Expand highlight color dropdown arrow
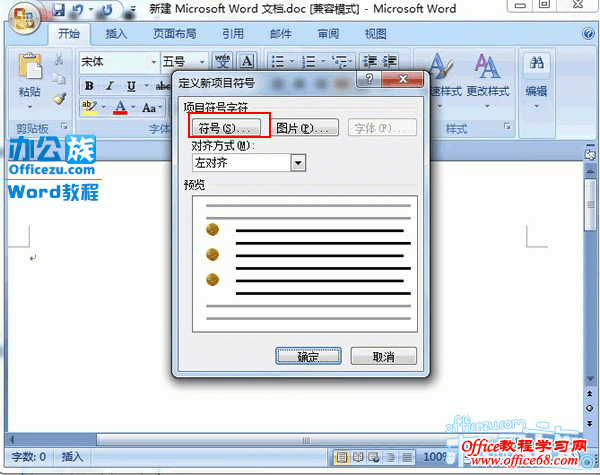Screen dimensions: 600x475 [x=104, y=108]
